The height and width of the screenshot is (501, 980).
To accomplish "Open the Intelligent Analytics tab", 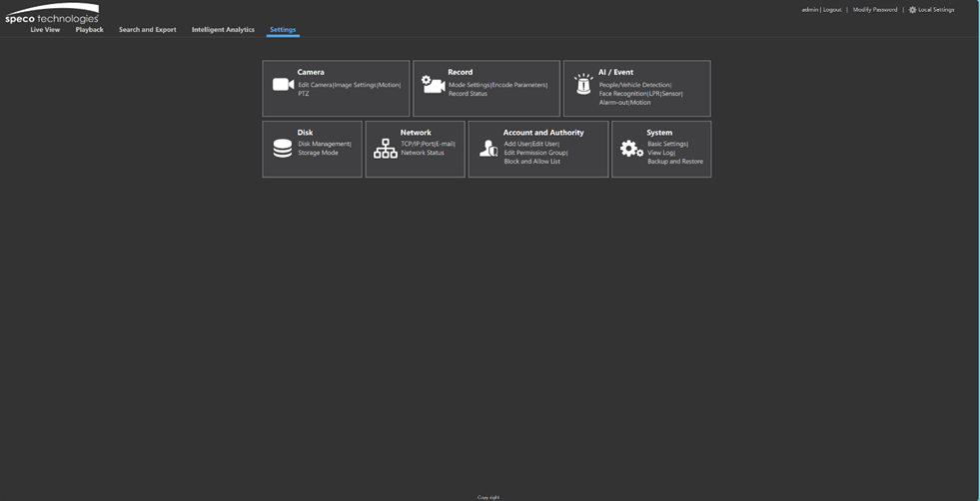I will click(223, 29).
